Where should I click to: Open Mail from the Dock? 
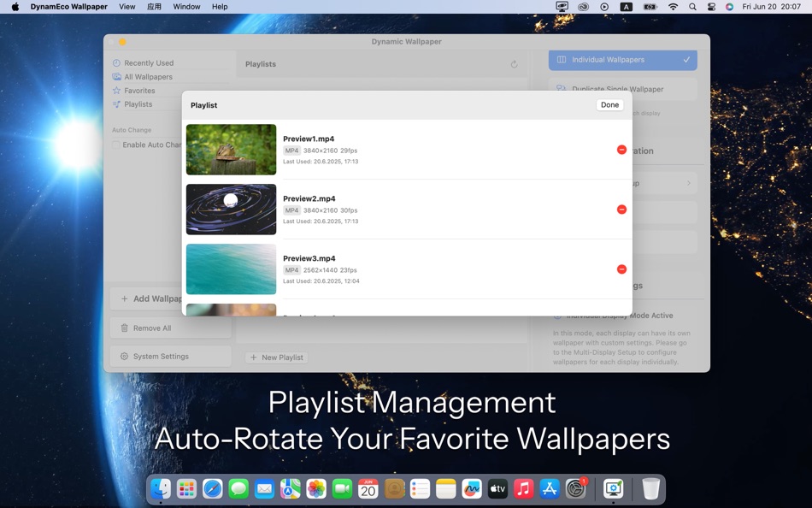tap(264, 488)
